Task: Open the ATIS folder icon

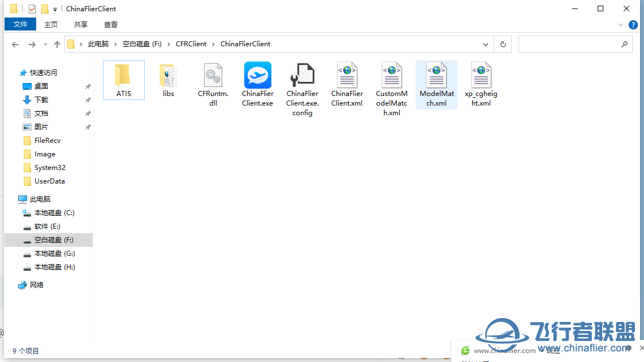Action: [123, 75]
